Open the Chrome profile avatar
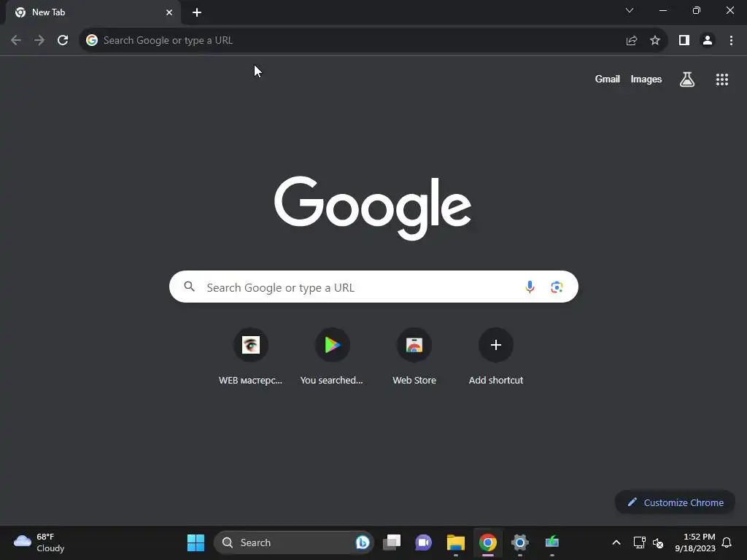Screen dimensions: 747x560 coord(708,41)
